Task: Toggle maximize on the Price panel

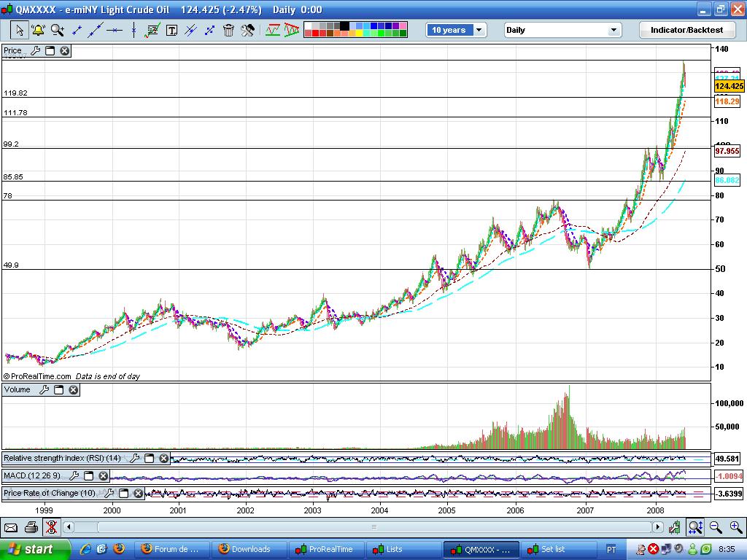Action: click(50, 51)
